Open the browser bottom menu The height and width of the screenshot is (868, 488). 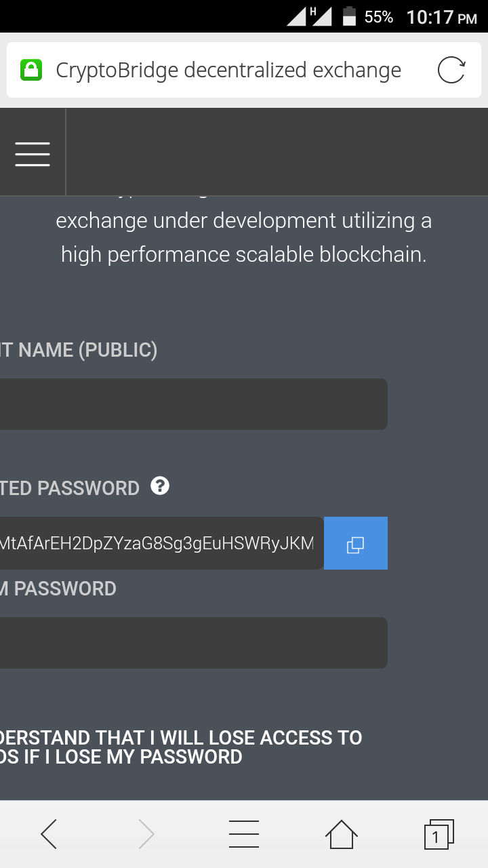[244, 834]
